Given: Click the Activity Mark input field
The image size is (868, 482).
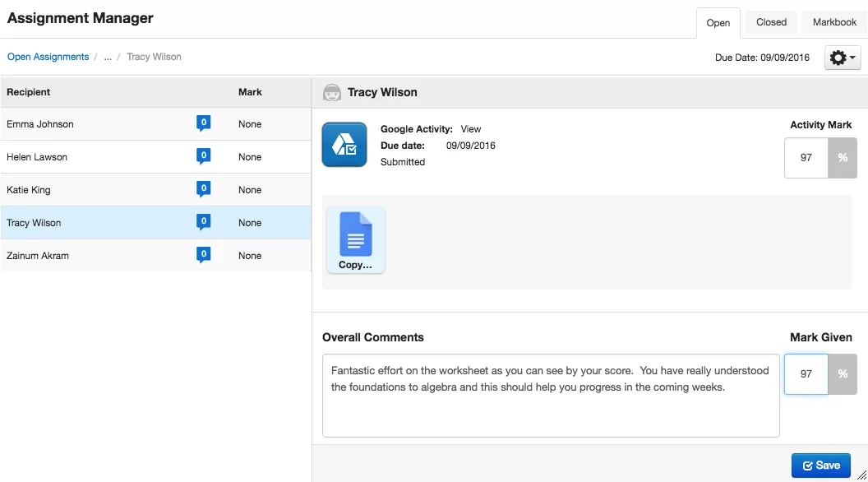Looking at the screenshot, I should pos(806,158).
